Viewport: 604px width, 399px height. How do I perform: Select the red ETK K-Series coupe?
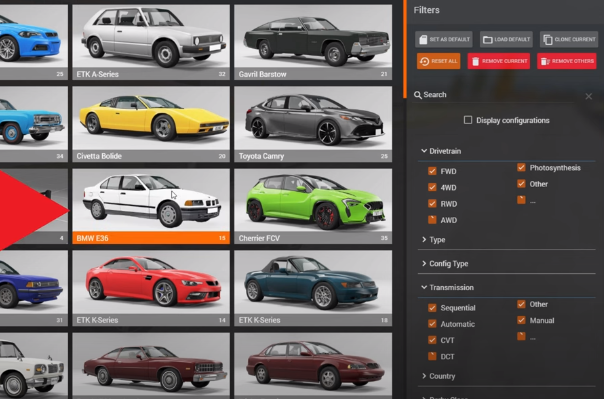[151, 288]
